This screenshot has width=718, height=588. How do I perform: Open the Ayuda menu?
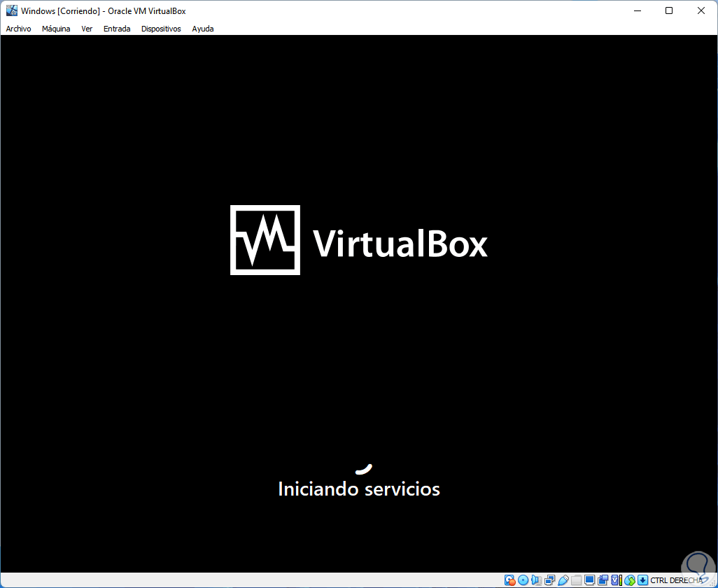[x=203, y=29]
